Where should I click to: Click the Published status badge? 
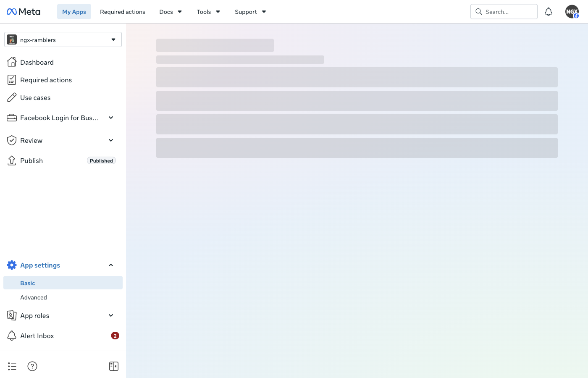[x=101, y=160]
